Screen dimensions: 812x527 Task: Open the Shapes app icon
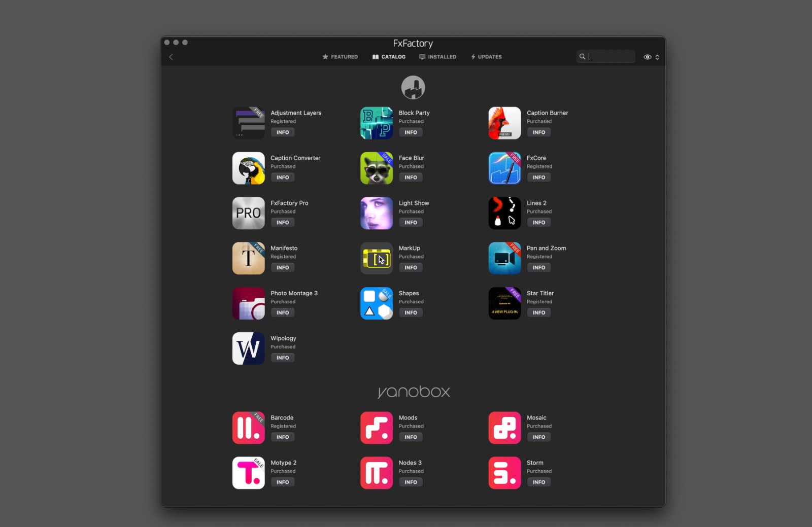click(x=377, y=304)
